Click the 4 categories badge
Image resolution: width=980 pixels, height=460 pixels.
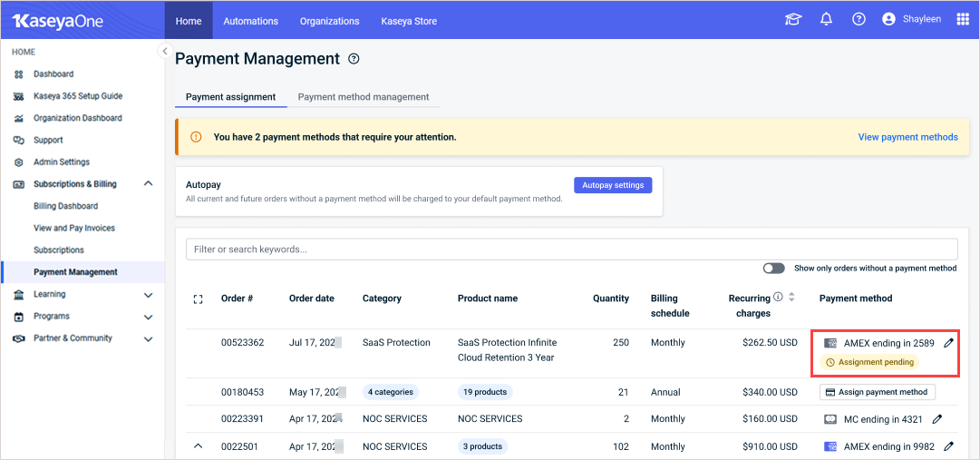pos(391,392)
